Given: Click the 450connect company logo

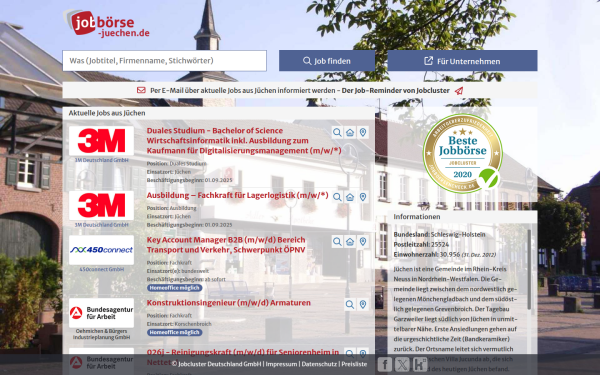Looking at the screenshot, I should point(101,250).
